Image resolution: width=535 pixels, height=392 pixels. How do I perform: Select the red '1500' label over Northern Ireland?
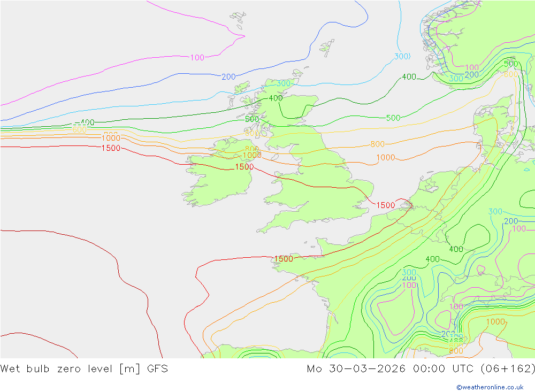click(244, 167)
